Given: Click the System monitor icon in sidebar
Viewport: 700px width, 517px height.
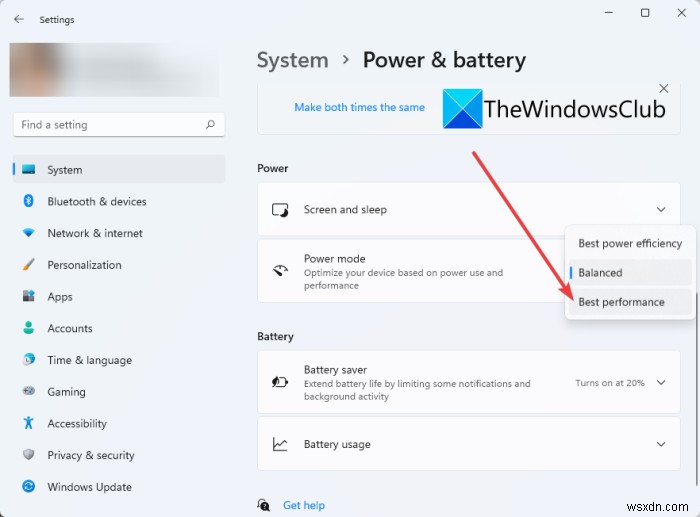Looking at the screenshot, I should pos(29,169).
